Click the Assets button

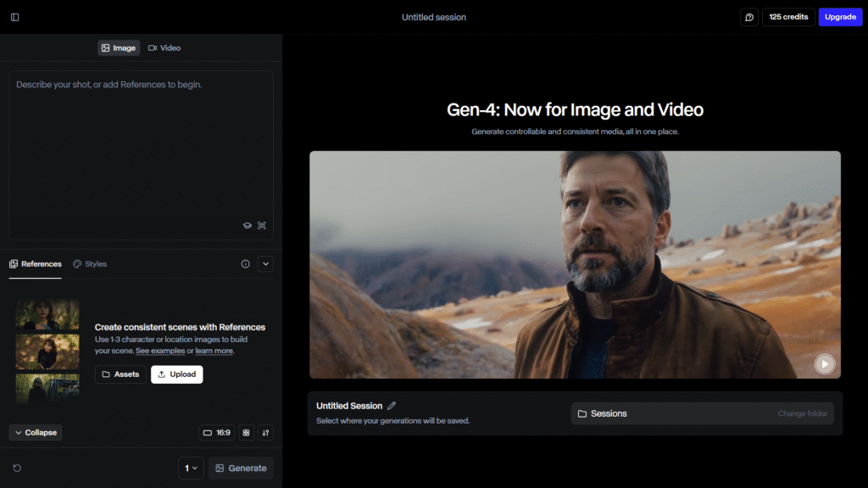tap(120, 374)
